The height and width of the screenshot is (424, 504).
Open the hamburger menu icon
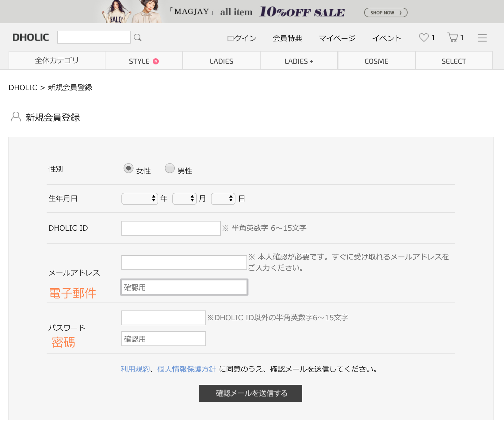click(x=482, y=38)
